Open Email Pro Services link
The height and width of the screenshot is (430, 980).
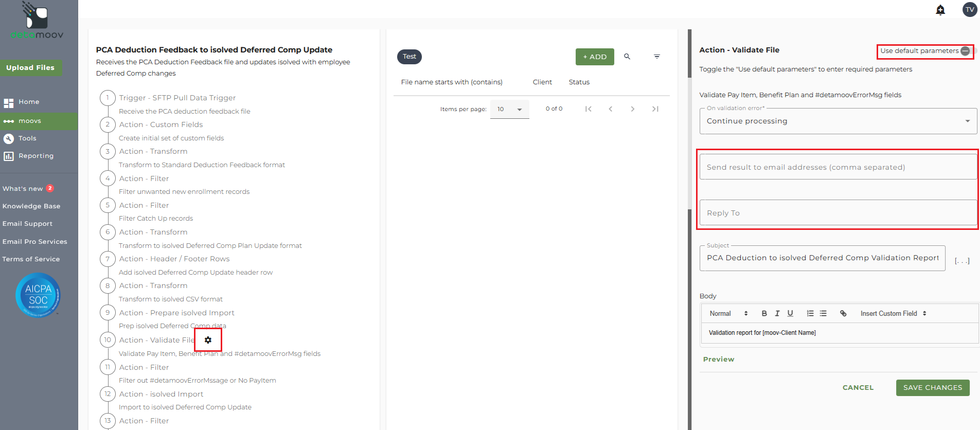[x=35, y=242]
